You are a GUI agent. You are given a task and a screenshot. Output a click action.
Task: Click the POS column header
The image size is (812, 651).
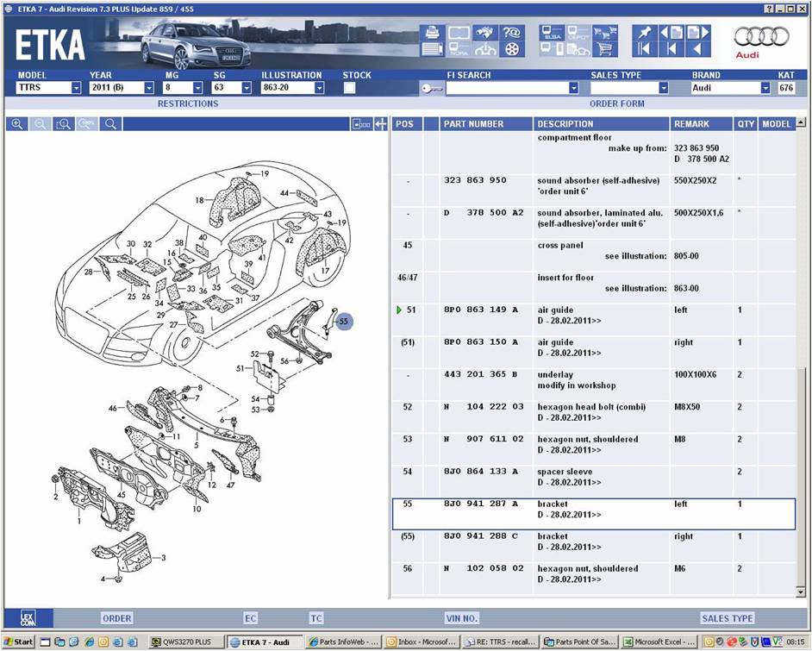point(407,124)
